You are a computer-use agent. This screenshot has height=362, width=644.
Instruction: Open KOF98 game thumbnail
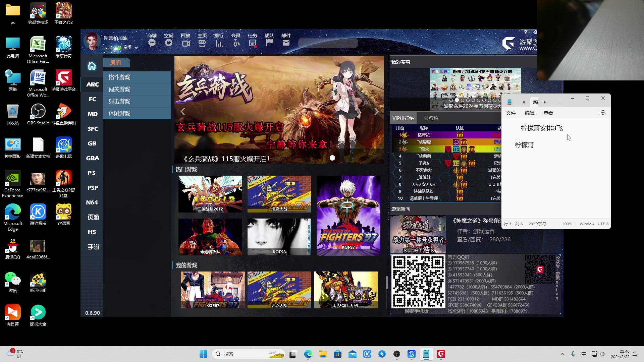click(x=279, y=237)
